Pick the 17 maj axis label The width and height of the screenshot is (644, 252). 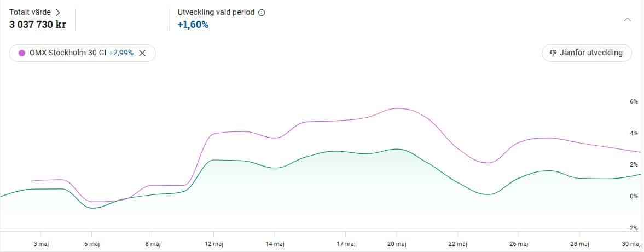pyautogui.click(x=345, y=244)
